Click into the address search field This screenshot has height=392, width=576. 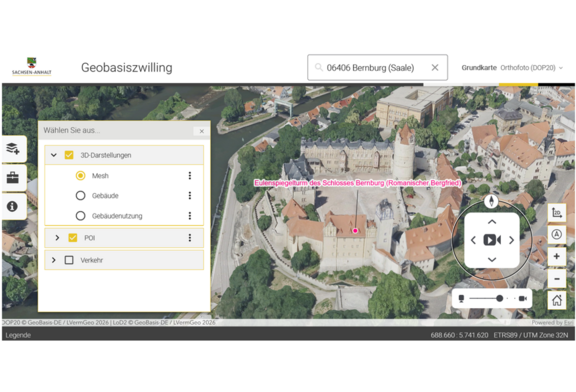point(377,68)
